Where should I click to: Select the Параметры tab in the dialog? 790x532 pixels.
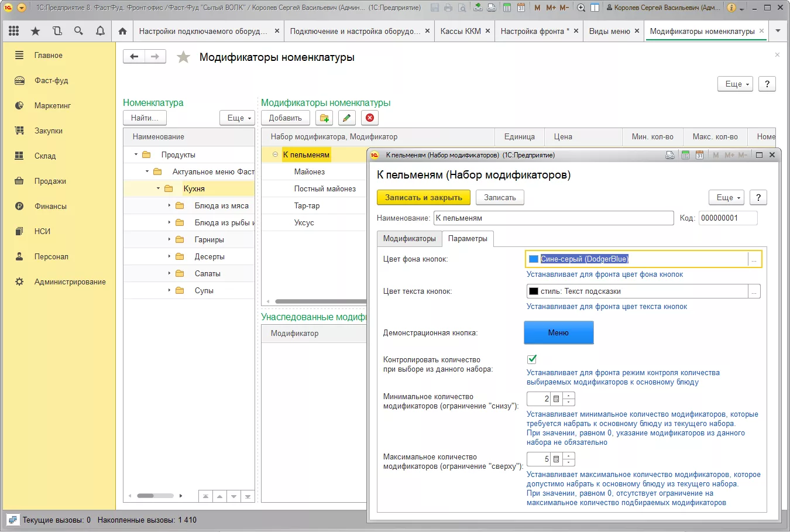pos(468,238)
